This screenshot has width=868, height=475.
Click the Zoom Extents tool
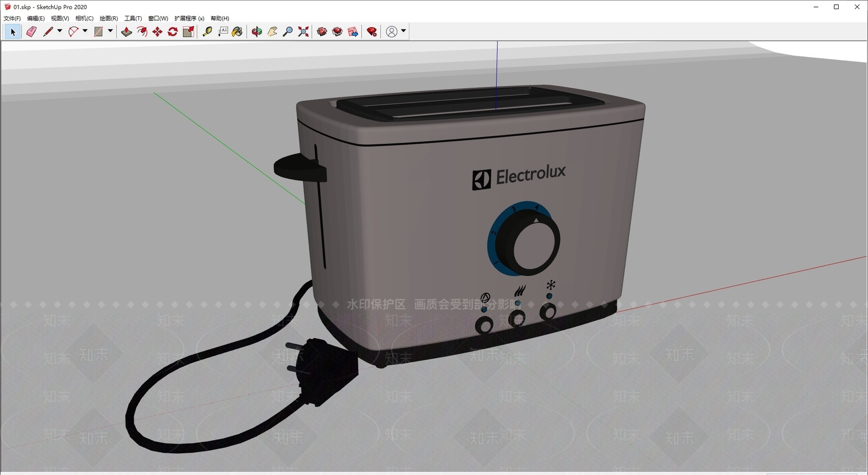click(x=303, y=32)
